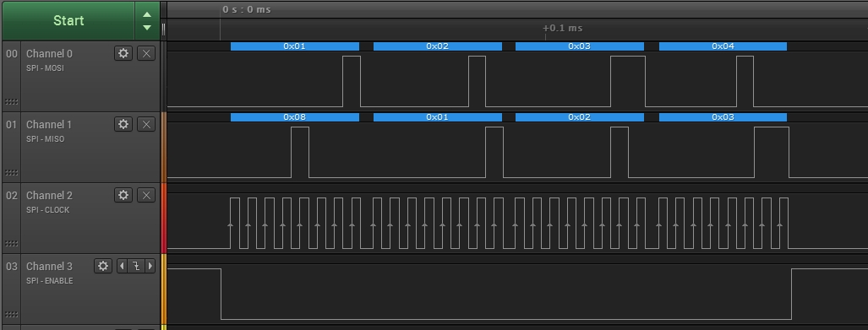Click the Channel 3 label

(49, 266)
